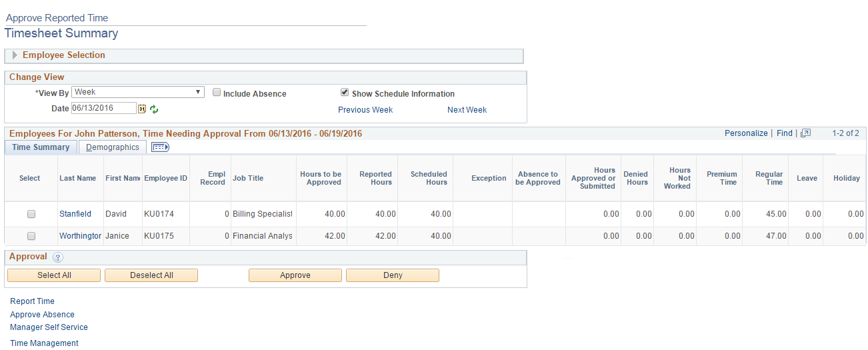
Task: Open the Report Time link
Action: pyautogui.click(x=32, y=301)
